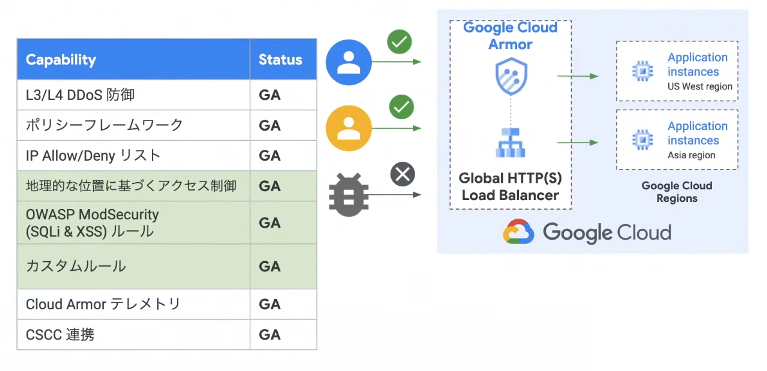Select the CSCC 連携 row text
Image resolution: width=767 pixels, height=371 pixels.
(60, 335)
